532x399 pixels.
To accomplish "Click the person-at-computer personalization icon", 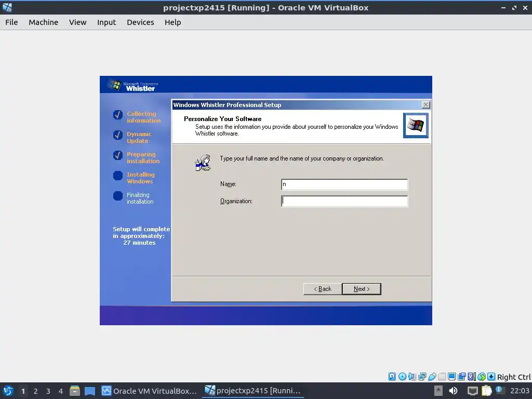I will [x=203, y=163].
